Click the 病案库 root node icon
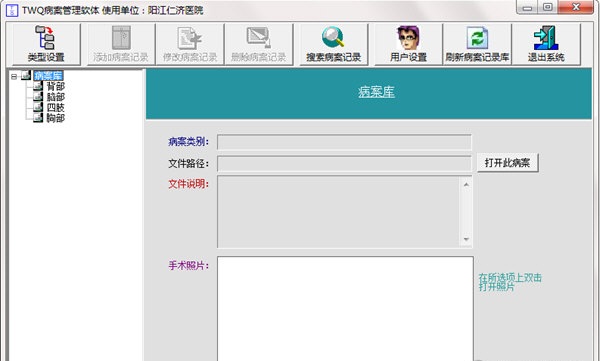This screenshot has height=361, width=600. pyautogui.click(x=26, y=75)
